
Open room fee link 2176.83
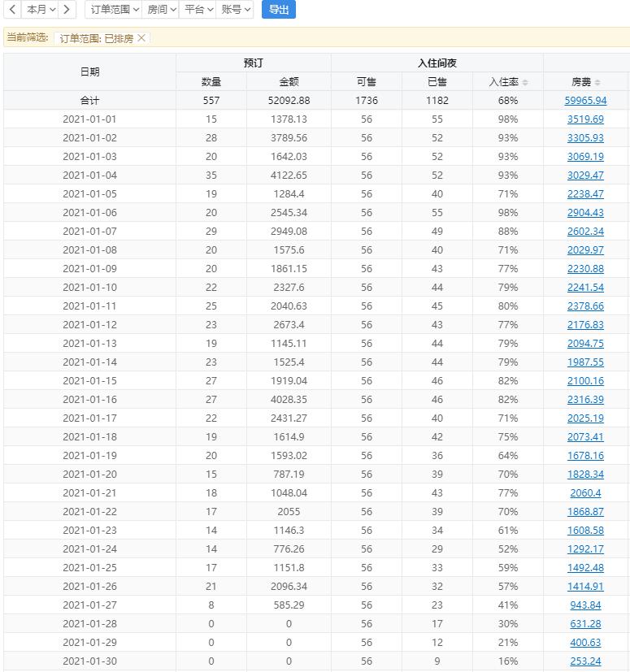[x=585, y=325]
